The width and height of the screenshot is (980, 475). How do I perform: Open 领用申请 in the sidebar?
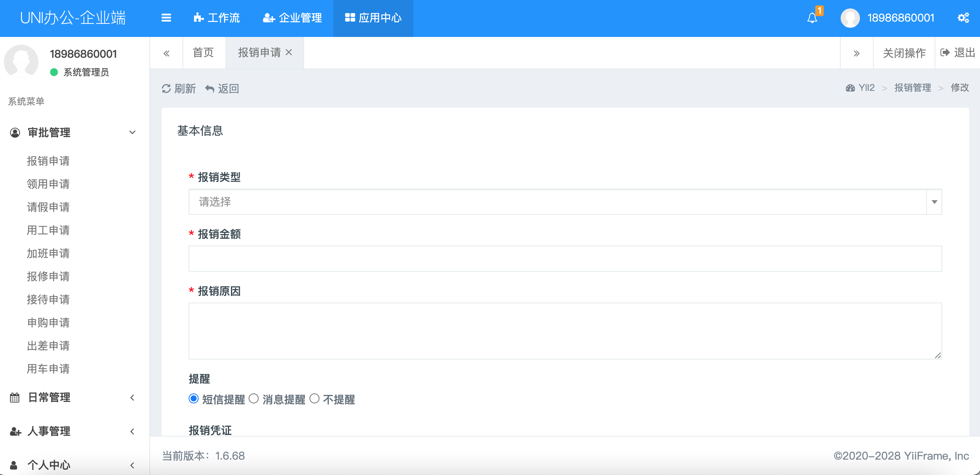click(x=48, y=184)
